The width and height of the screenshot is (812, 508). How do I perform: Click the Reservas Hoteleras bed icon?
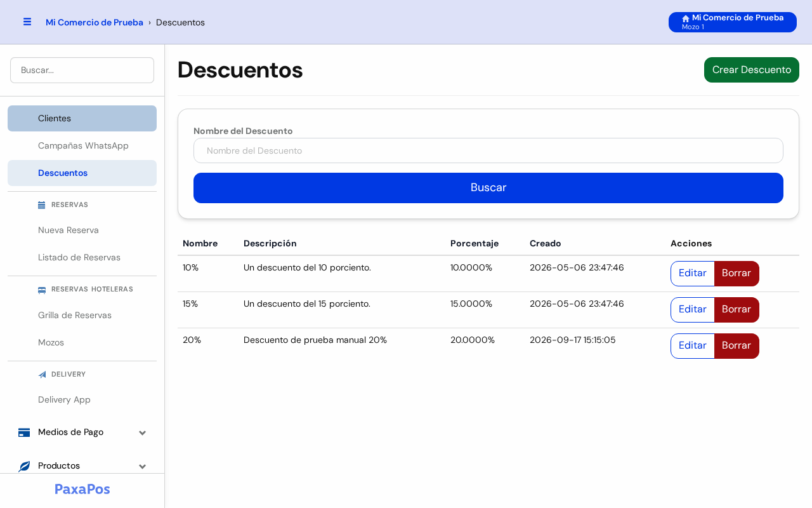[x=42, y=290]
